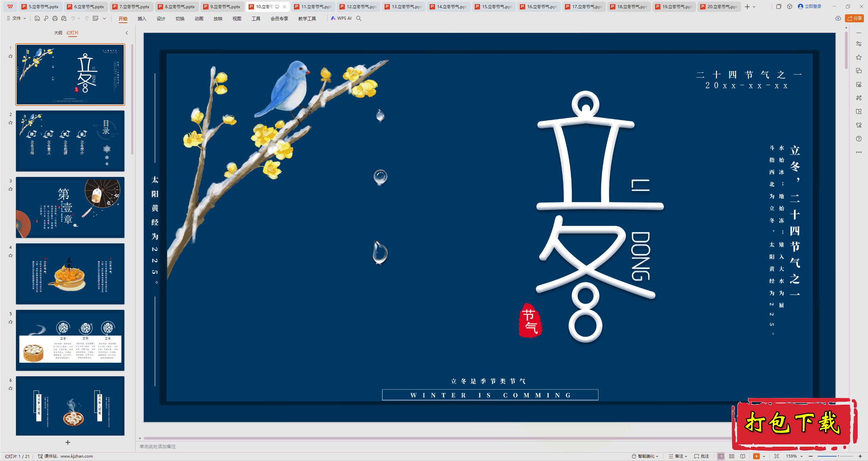This screenshot has height=461, width=868.
Task: Click the fit slide to window icon
Action: (x=777, y=456)
